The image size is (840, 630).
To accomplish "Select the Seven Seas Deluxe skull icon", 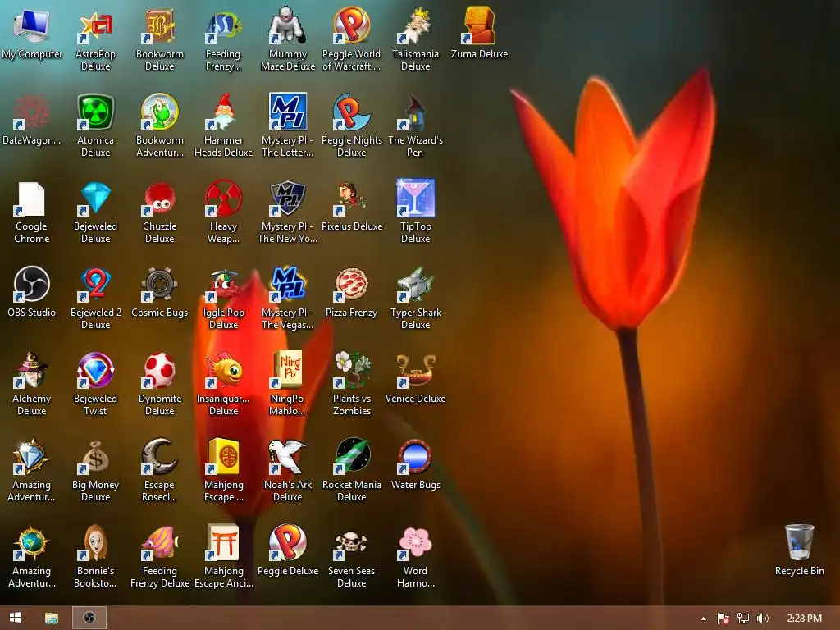I will pos(351,543).
